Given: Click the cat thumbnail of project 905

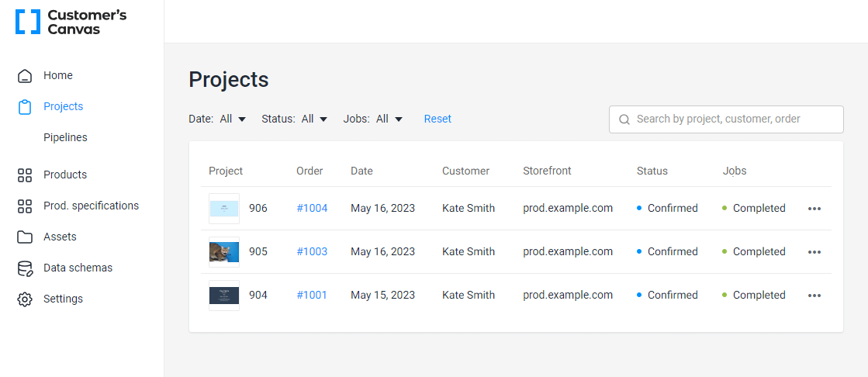Looking at the screenshot, I should (x=224, y=252).
